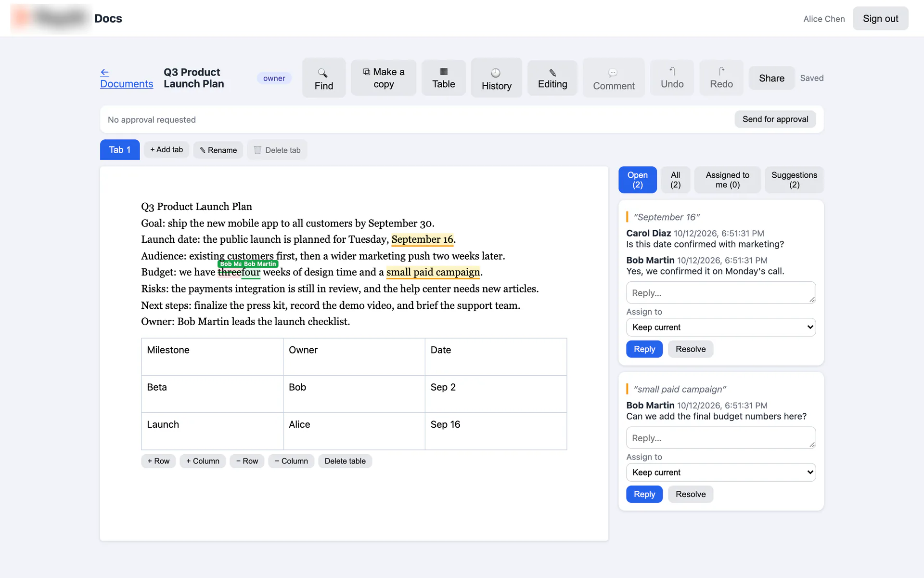
Task: Delete the current tab
Action: click(277, 150)
